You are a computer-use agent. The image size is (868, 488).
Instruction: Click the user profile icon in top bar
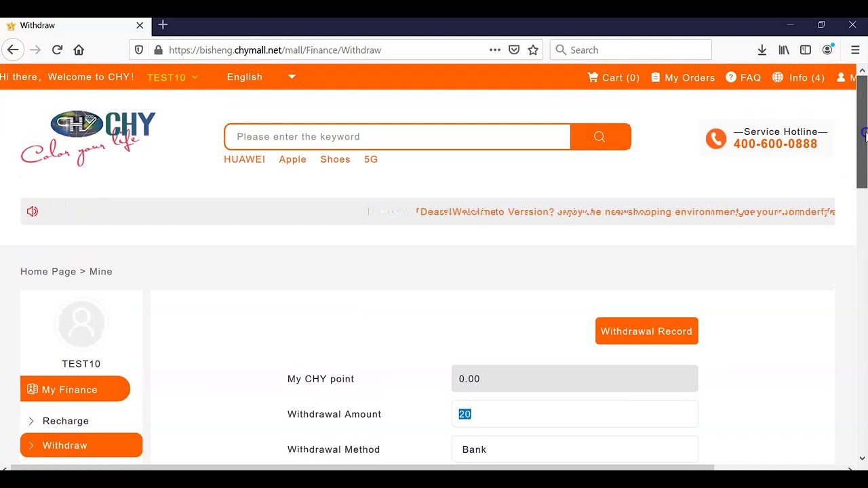[841, 77]
